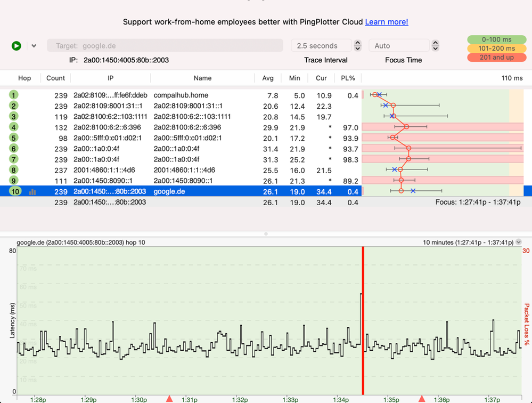Viewport: 532px width, 403px height.
Task: Click the red triangle marker near 1:36p
Action: pyautogui.click(x=422, y=399)
